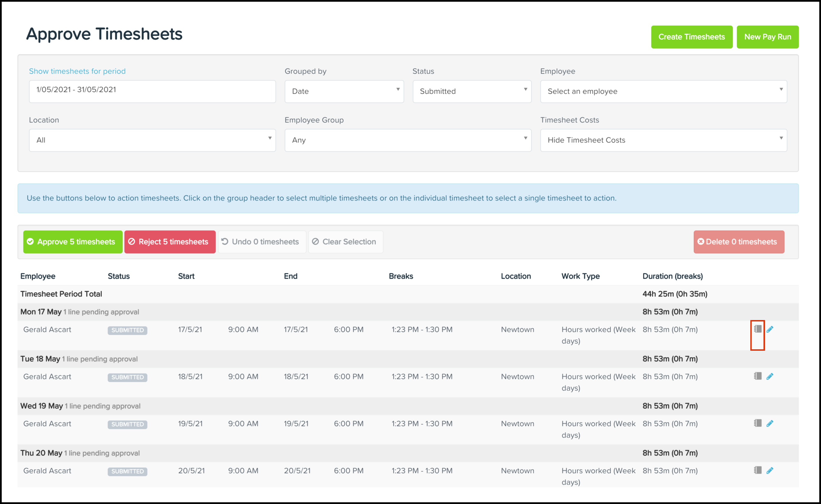Expand the Select an employee dropdown
Screen dimensions: 821x504
(x=663, y=91)
